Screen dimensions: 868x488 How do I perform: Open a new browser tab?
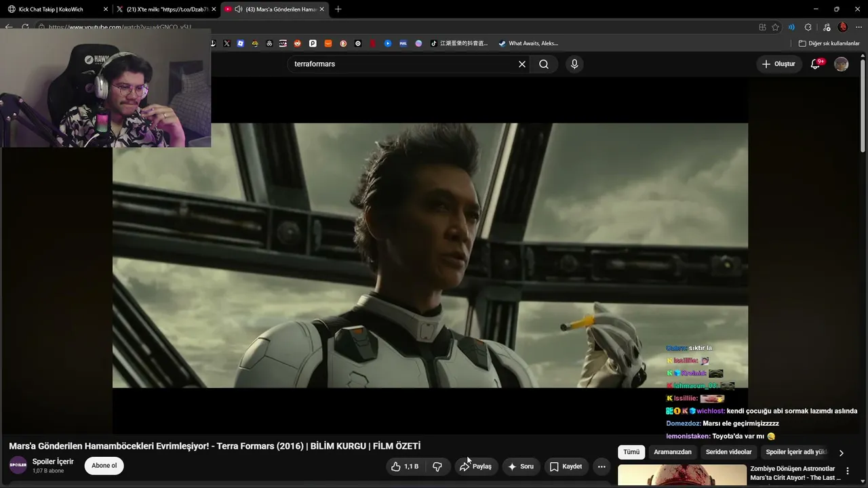click(x=338, y=9)
